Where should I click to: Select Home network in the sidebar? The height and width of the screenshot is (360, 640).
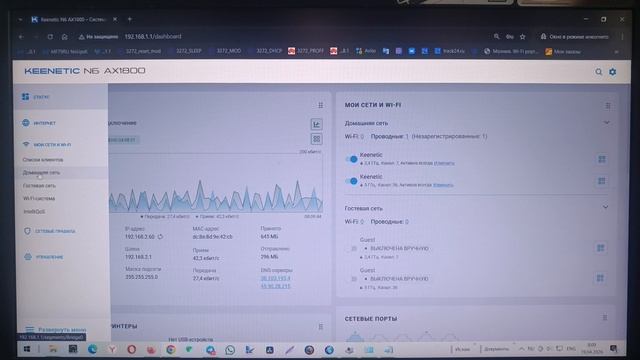coord(41,173)
